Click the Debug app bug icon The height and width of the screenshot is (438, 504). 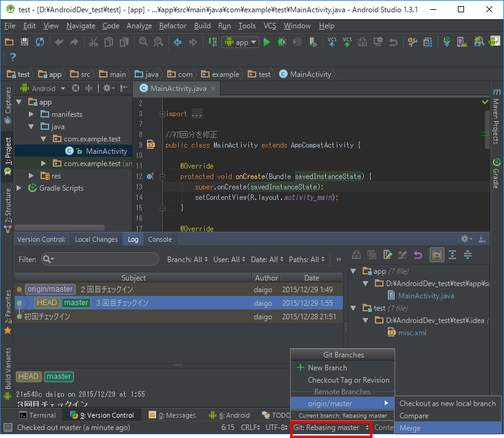click(282, 42)
